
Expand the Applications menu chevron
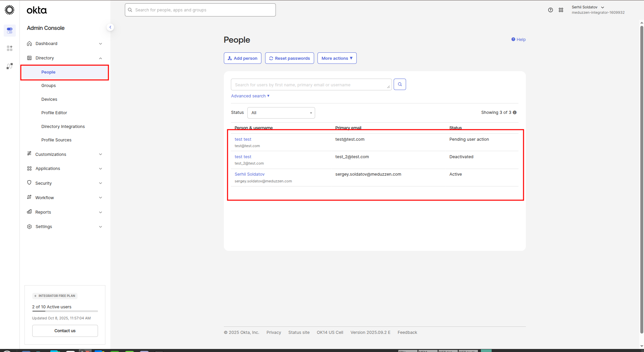(x=100, y=169)
